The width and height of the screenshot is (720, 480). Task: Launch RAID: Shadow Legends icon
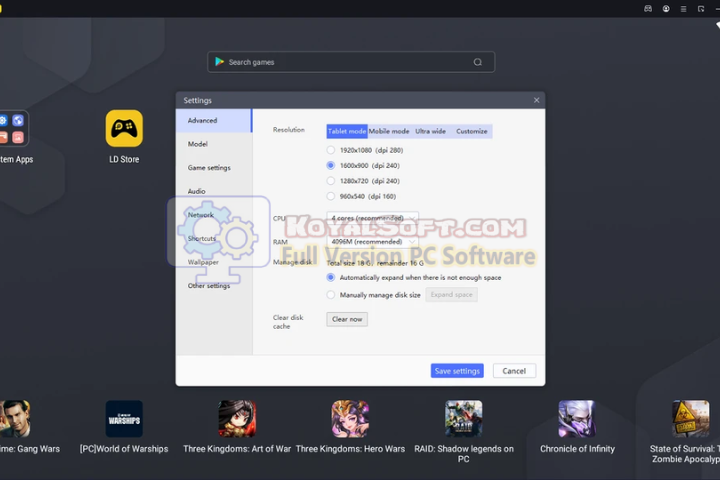pyautogui.click(x=464, y=418)
